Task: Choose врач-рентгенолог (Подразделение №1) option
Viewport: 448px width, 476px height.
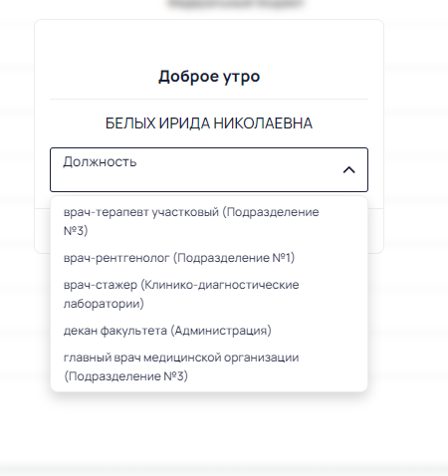Action: click(209, 258)
